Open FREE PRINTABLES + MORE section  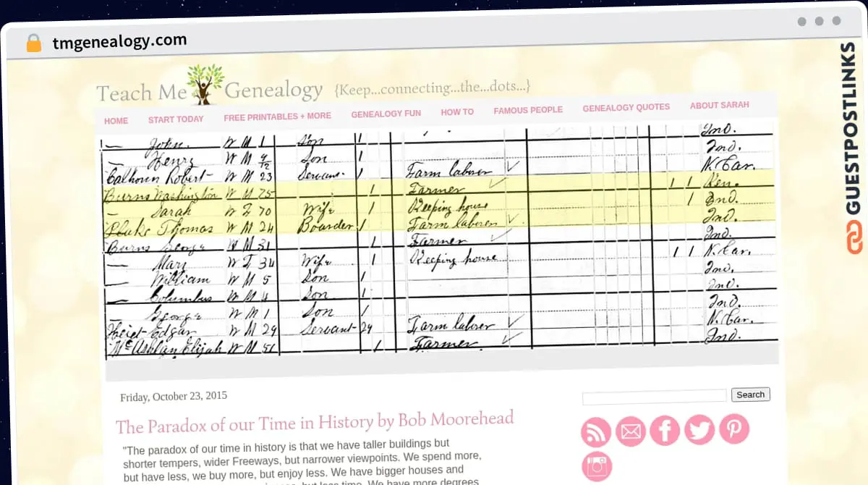coord(276,116)
